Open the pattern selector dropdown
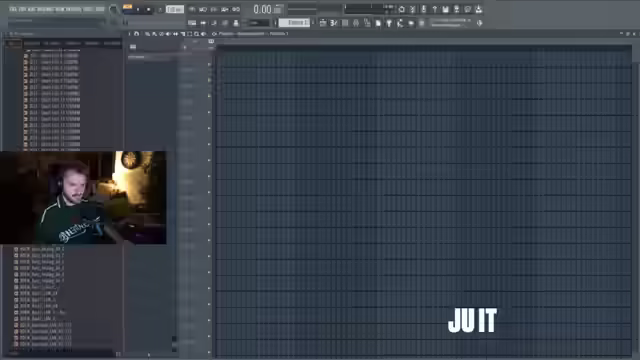The width and height of the screenshot is (640, 360). tap(294, 23)
